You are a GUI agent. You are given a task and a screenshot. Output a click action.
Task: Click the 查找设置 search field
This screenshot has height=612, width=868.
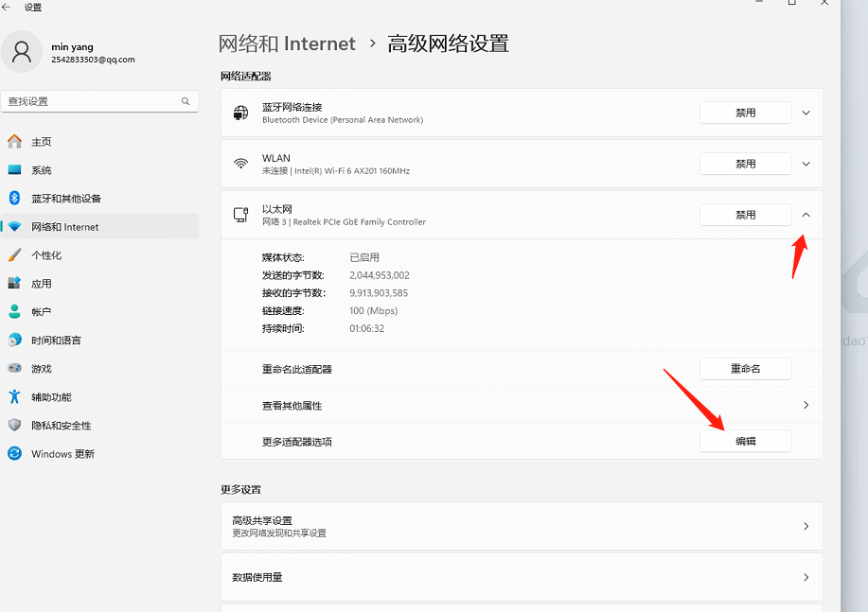coord(90,101)
